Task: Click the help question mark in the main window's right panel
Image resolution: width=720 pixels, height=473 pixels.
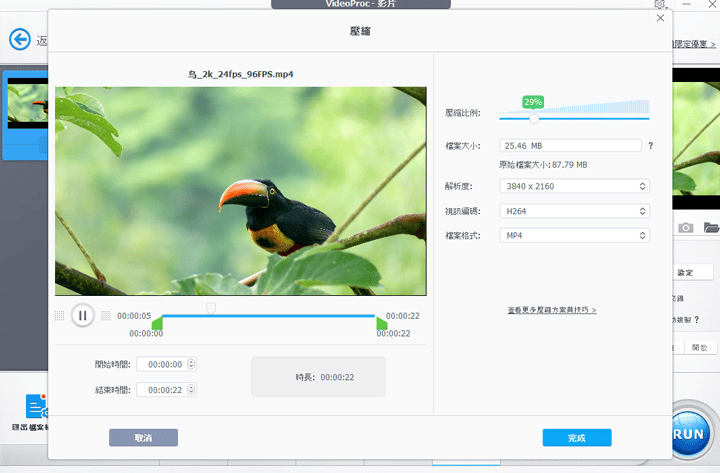Action: pyautogui.click(x=697, y=319)
